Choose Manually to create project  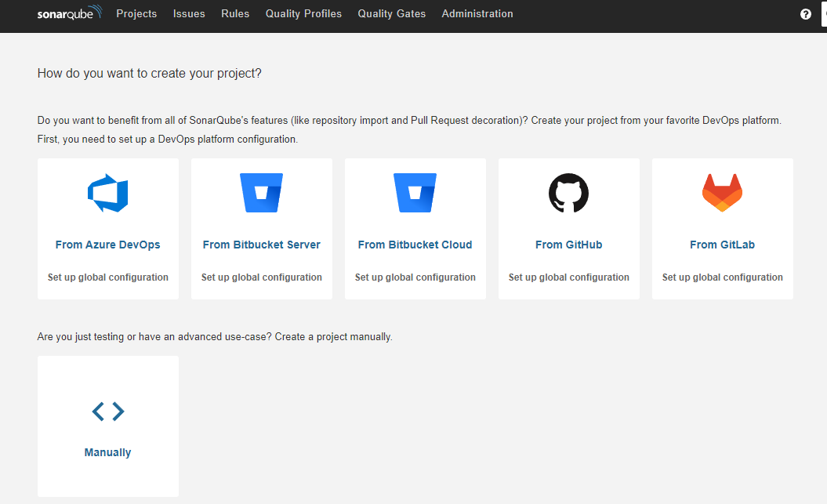tap(107, 452)
